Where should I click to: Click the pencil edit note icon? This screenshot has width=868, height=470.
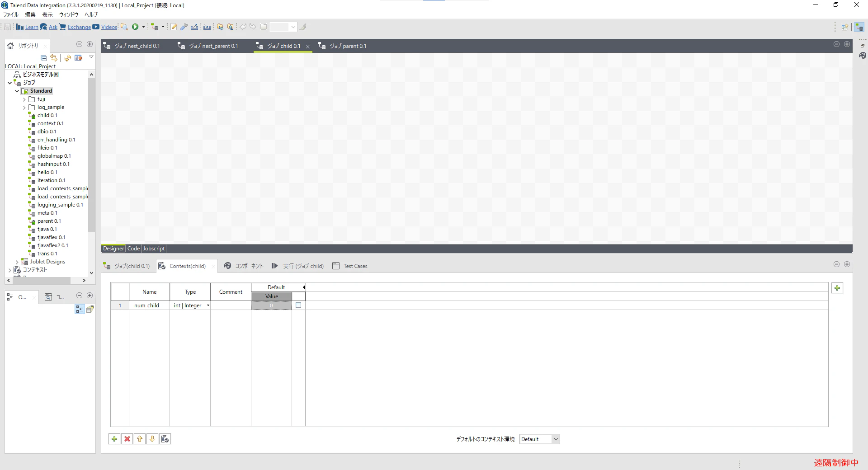pos(174,27)
